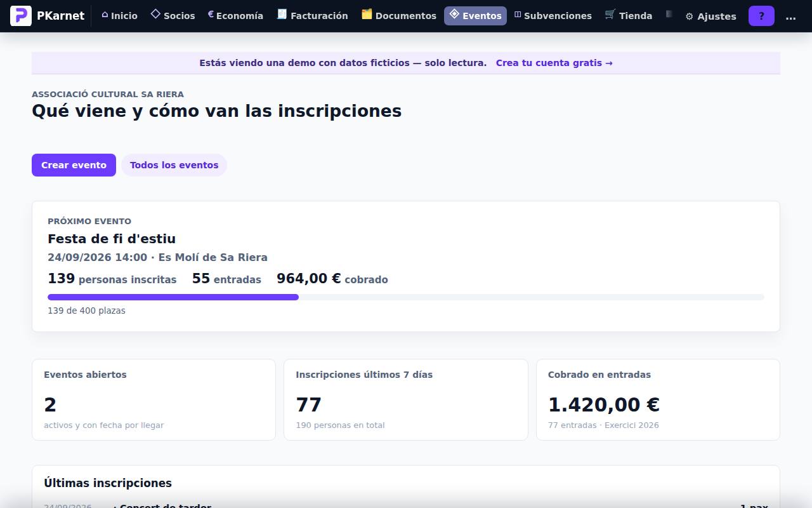Image resolution: width=812 pixels, height=508 pixels.
Task: Select the 'Inscripciones últimos 7 días' card
Action: coord(406,399)
